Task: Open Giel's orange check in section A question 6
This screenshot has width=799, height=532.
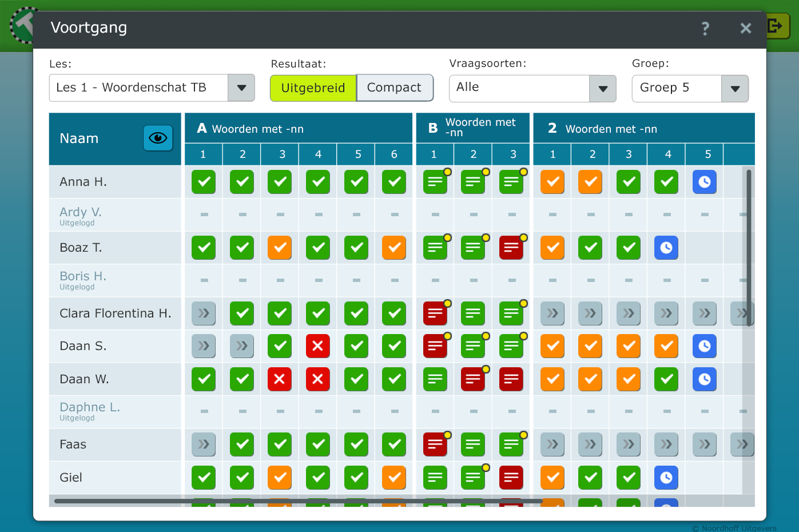Action: click(x=394, y=478)
